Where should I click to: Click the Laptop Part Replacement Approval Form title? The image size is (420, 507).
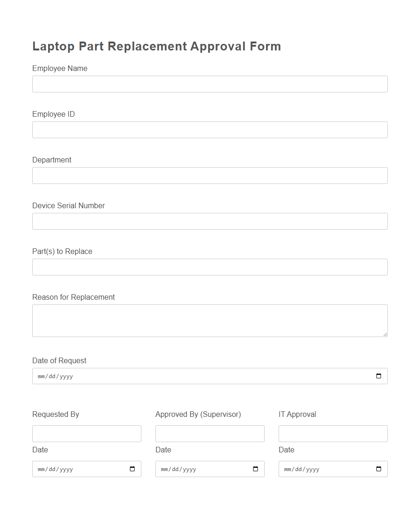[x=156, y=46]
